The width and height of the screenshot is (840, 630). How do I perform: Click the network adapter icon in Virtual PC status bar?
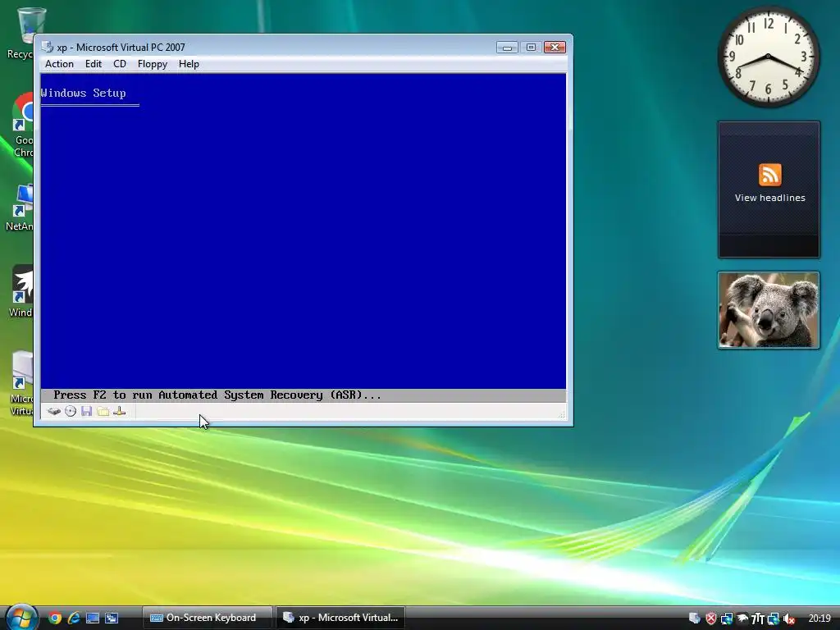120,412
